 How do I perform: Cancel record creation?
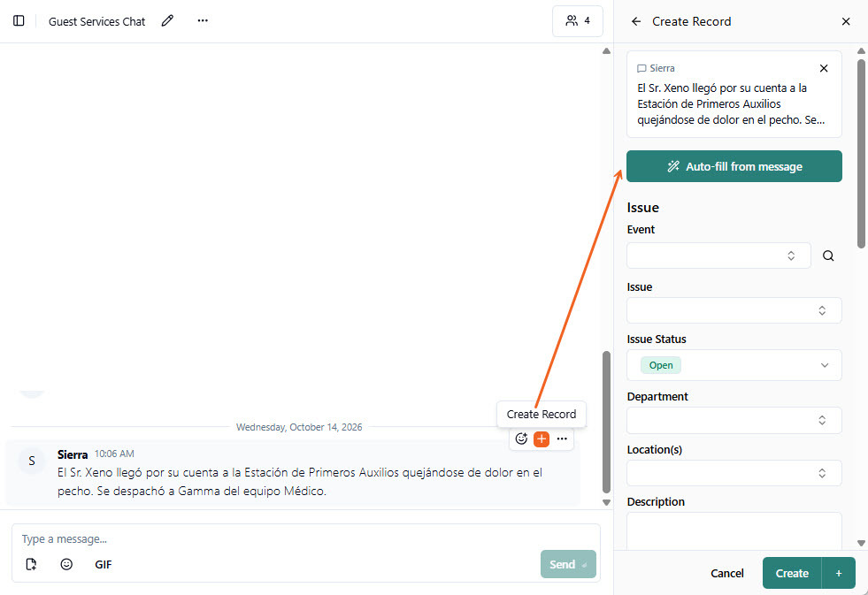click(x=726, y=574)
